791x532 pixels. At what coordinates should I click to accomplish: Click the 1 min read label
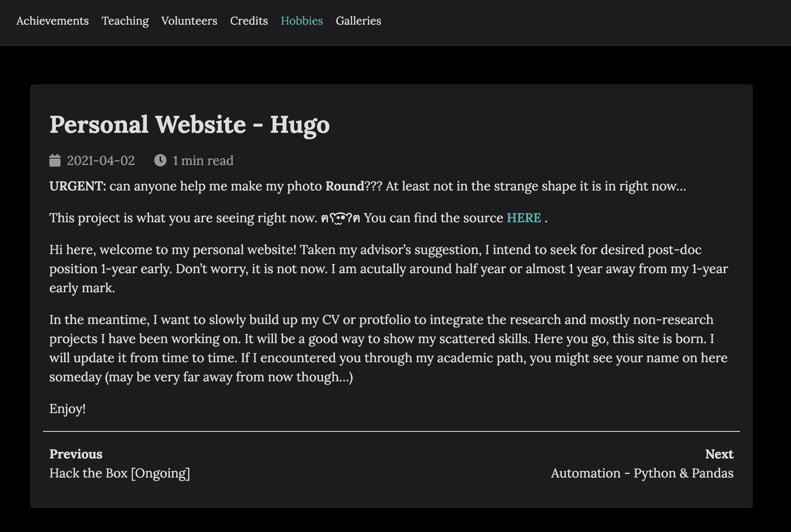click(x=203, y=160)
